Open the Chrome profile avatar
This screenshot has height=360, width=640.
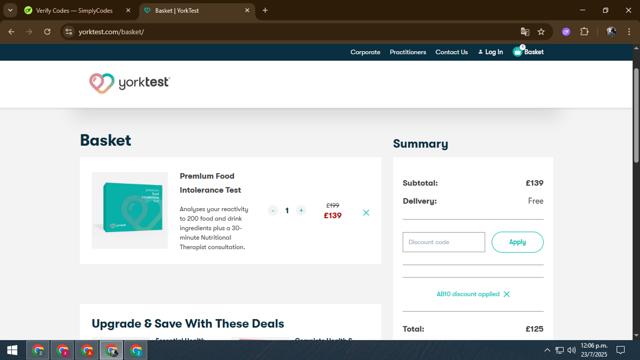click(x=611, y=32)
